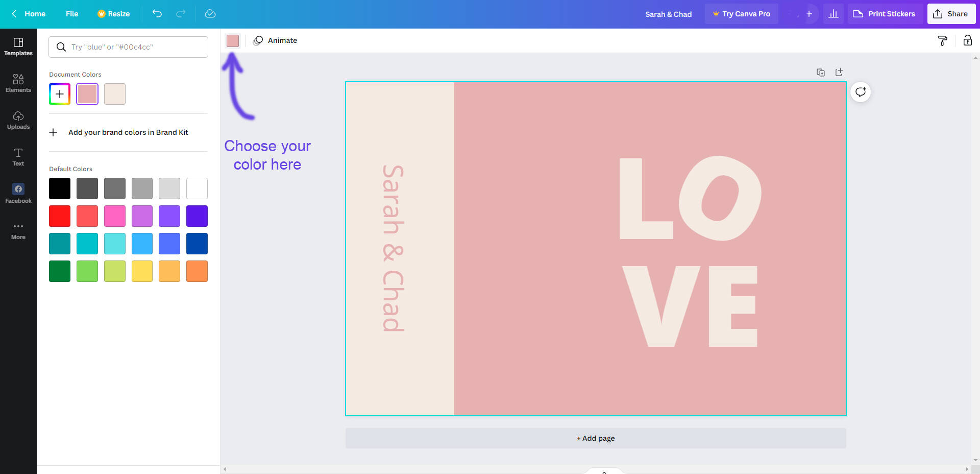Toggle the lock icon in toolbar
Viewport: 980px width, 474px height.
coord(967,41)
